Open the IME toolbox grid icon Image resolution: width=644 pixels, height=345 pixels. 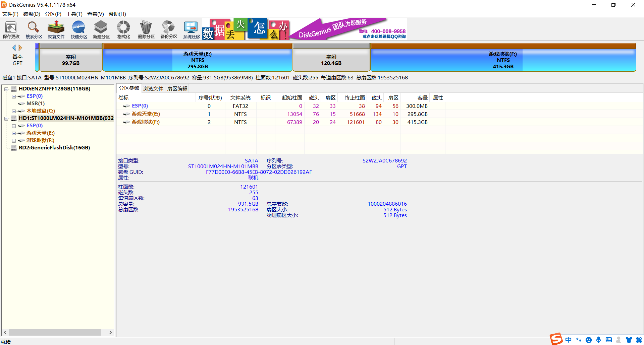tap(639, 340)
